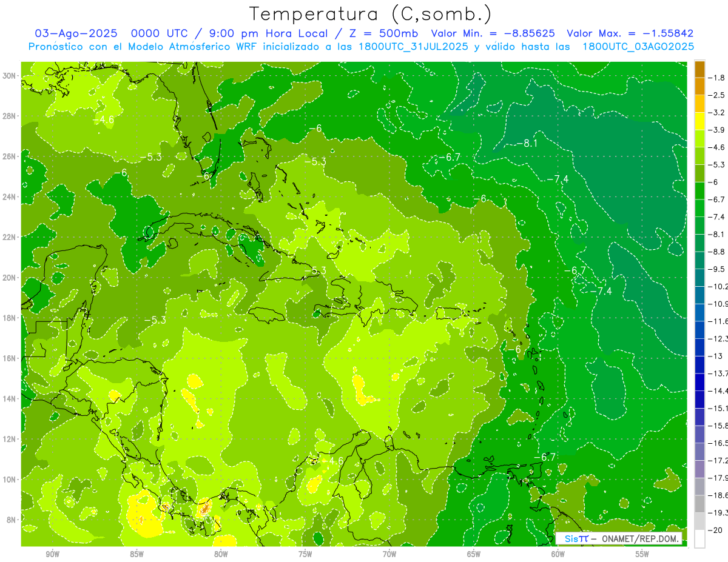Click the '90W' longitude axis label
This screenshot has width=728, height=562.
point(53,554)
